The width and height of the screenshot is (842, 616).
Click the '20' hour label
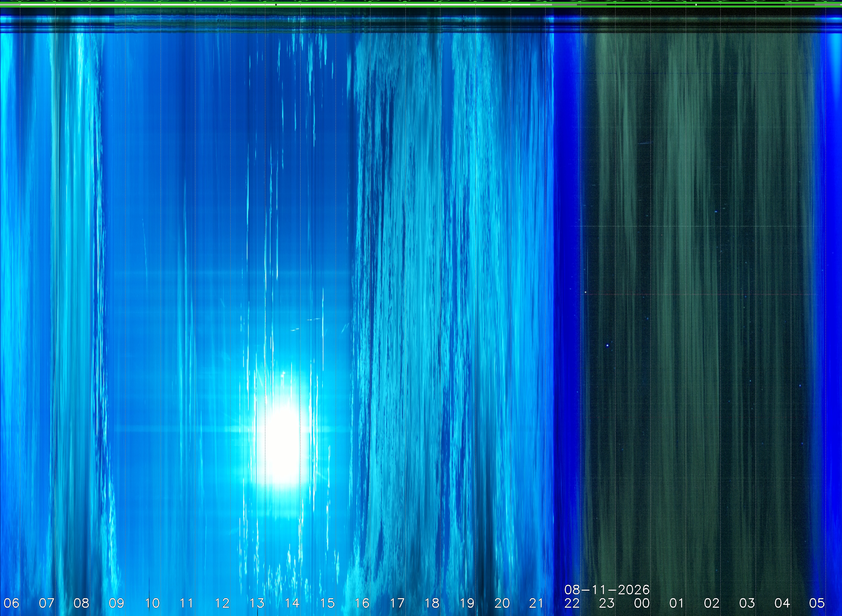pos(502,603)
